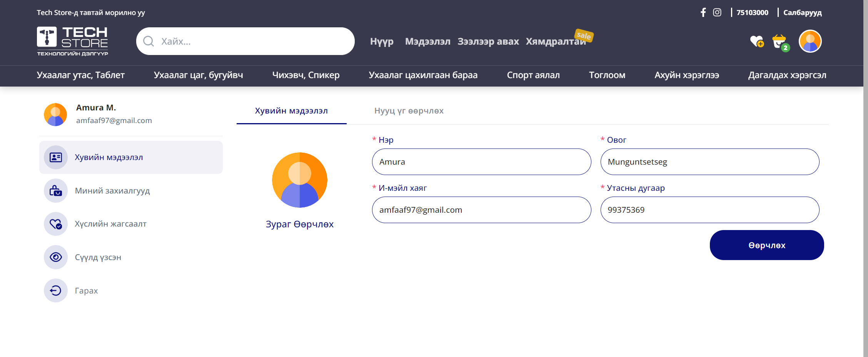Viewport: 868px width, 357px height.
Task: Focus the Утасны дугаар input field
Action: pyautogui.click(x=709, y=210)
